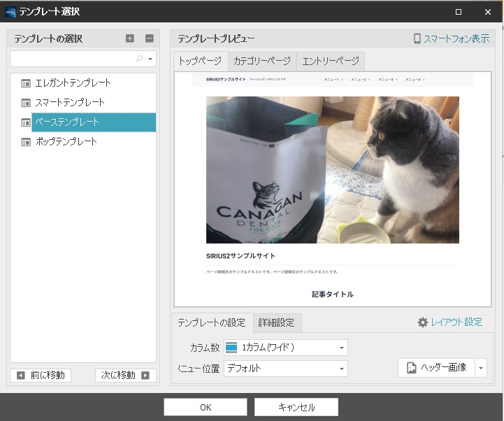Maximize the テンプレート選択 window
This screenshot has width=504, height=421.
(459, 12)
